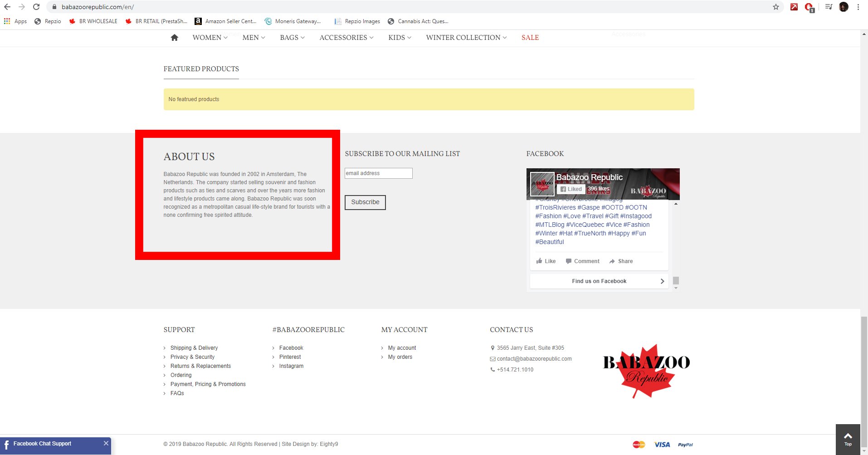Open the Repzio bookmark
The image size is (868, 455).
48,21
